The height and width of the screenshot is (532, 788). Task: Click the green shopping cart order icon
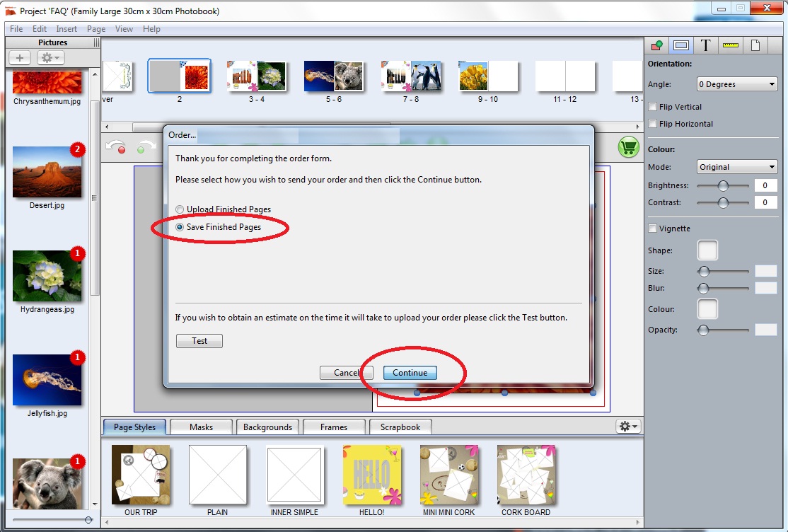click(x=628, y=147)
